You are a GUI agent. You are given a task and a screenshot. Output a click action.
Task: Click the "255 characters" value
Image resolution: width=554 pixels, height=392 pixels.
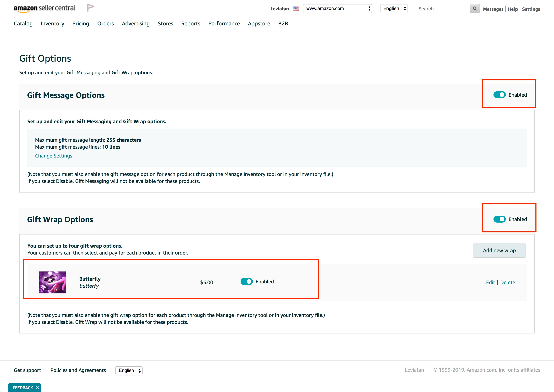124,140
